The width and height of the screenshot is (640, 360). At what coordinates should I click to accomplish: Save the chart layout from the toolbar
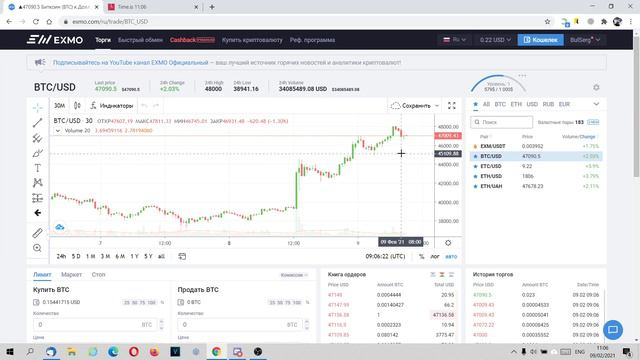[411, 106]
